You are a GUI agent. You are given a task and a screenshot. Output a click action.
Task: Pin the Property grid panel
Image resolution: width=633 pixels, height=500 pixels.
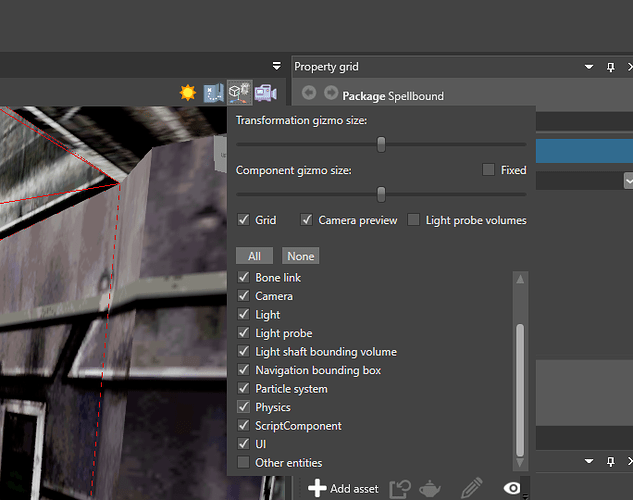pos(610,67)
